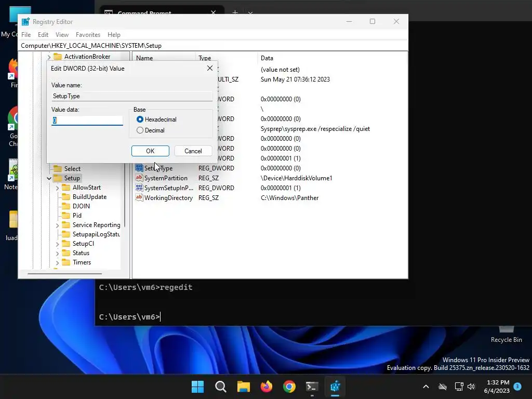Open taskbar Search

[220, 387]
